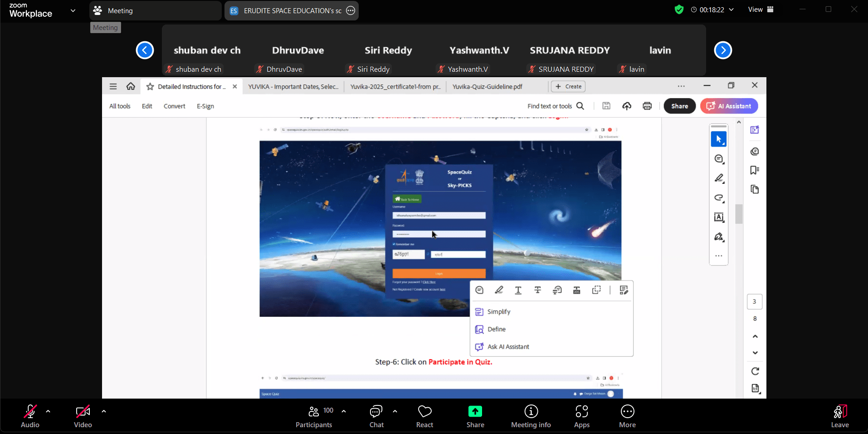Leave the meeting
The image size is (868, 434).
840,416
